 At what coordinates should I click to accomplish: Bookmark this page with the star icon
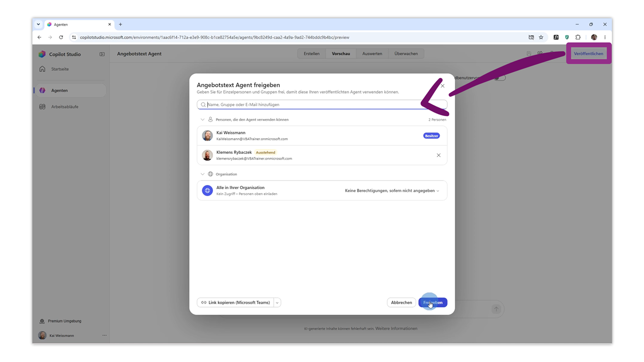pyautogui.click(x=541, y=37)
